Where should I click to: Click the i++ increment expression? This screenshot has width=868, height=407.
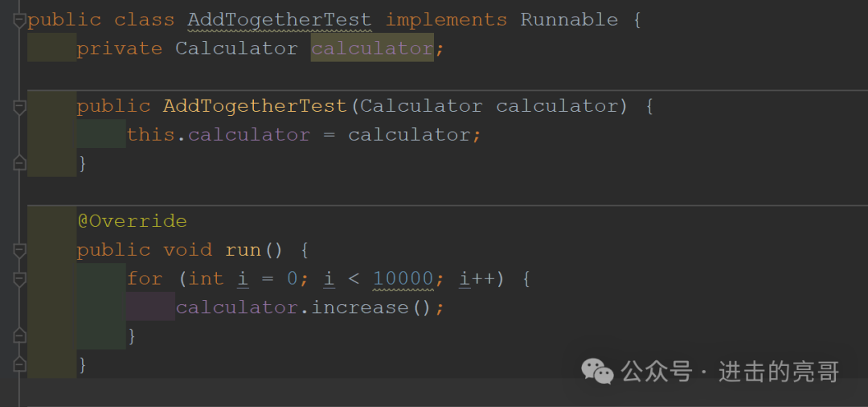[x=476, y=279]
